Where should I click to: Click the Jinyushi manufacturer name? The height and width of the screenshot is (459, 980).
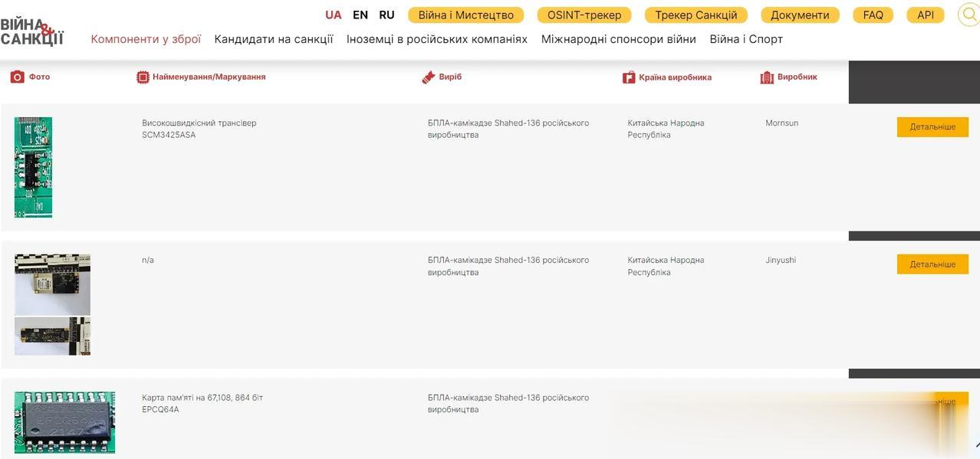(781, 261)
